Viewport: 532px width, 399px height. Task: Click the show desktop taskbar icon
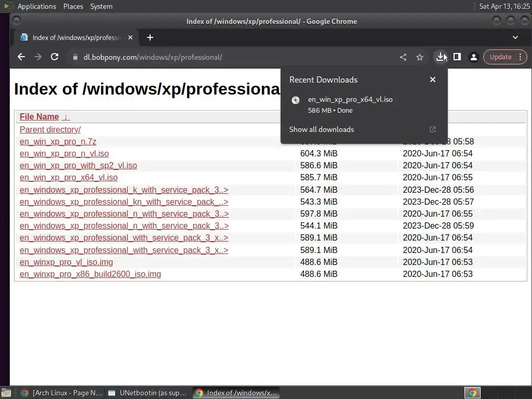6,393
